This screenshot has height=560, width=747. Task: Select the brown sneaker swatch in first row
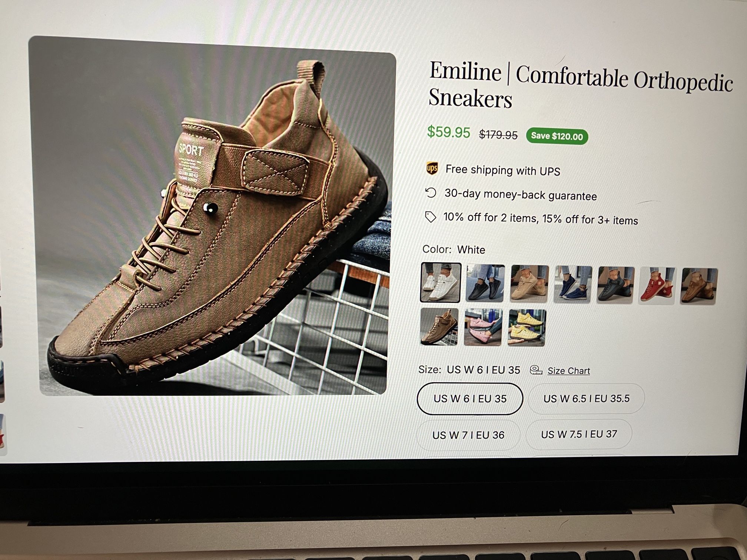(699, 286)
